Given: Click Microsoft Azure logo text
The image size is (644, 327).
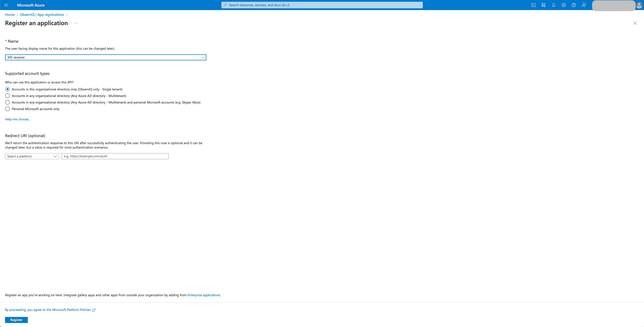Looking at the screenshot, I should point(31,5).
